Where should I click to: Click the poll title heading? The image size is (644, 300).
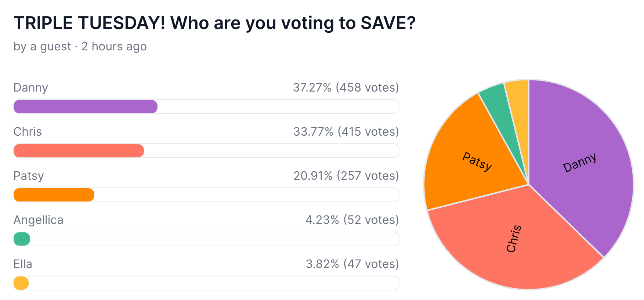pyautogui.click(x=214, y=23)
